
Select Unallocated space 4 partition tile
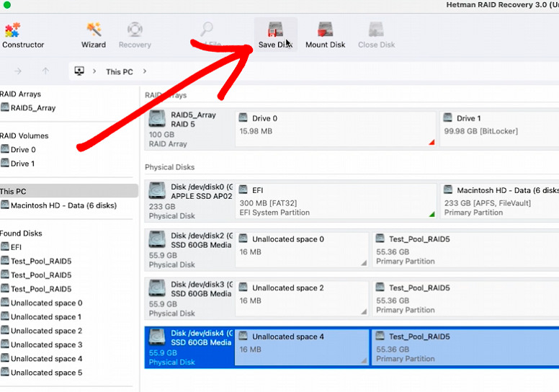(x=302, y=347)
